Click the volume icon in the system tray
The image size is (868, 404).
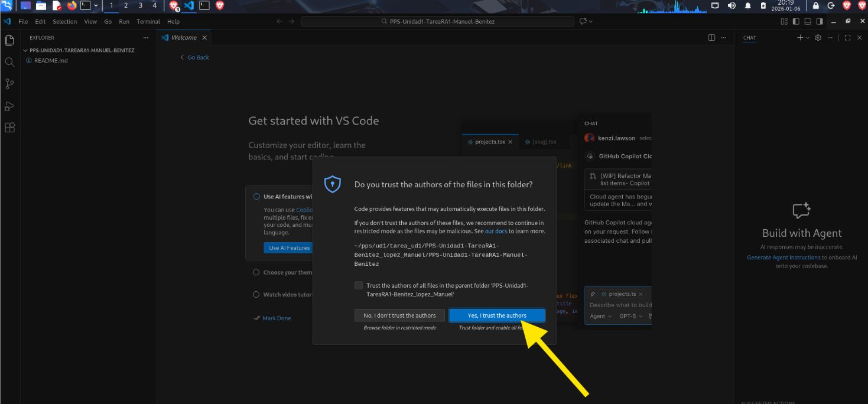click(x=732, y=5)
